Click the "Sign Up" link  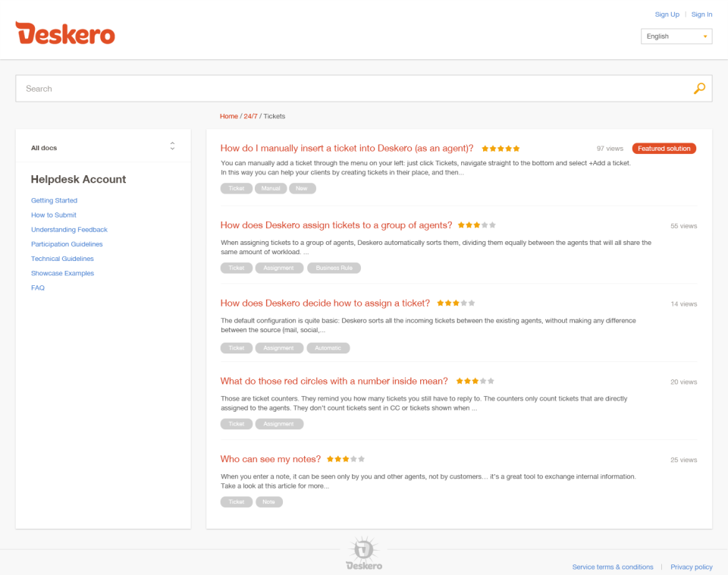(667, 14)
